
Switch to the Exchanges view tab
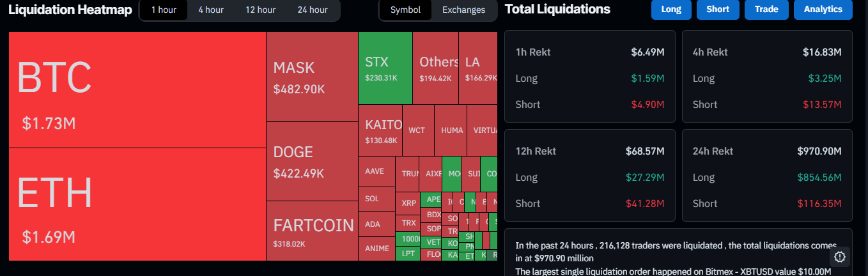tap(463, 10)
